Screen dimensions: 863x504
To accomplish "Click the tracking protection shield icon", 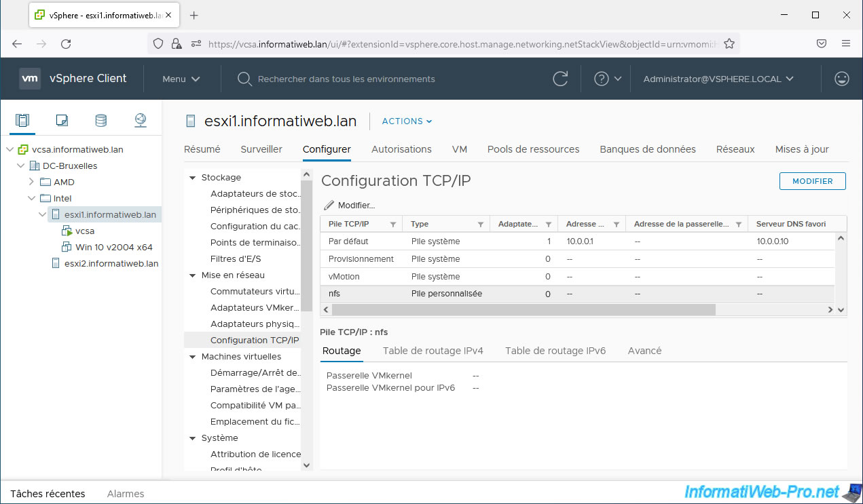I will (x=158, y=43).
